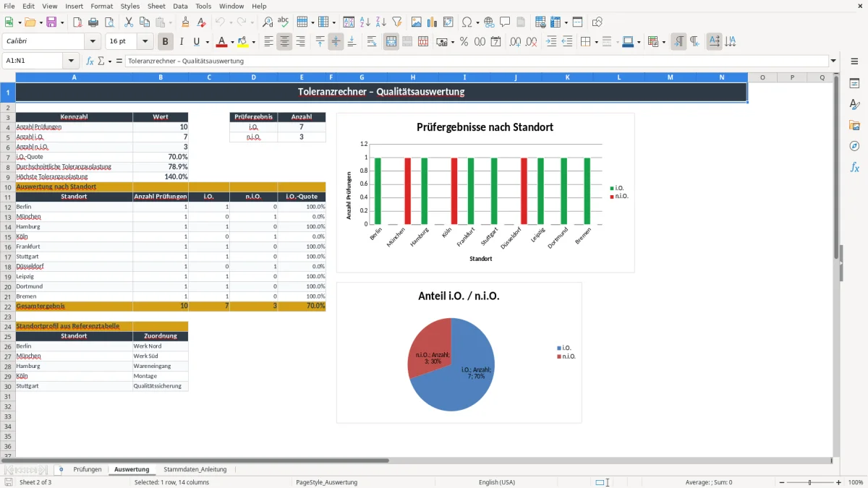This screenshot has height=488, width=868.
Task: Insert a comment
Action: coord(505,22)
